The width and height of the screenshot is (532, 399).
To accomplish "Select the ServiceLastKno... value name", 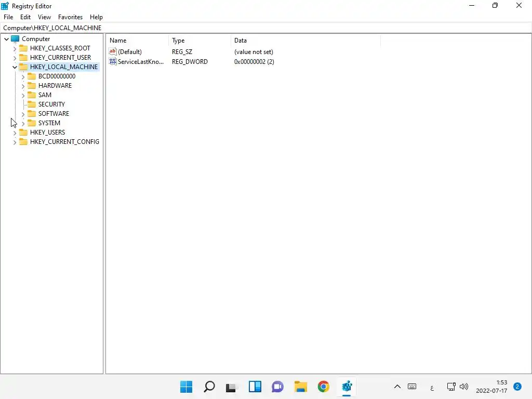I will coord(141,62).
